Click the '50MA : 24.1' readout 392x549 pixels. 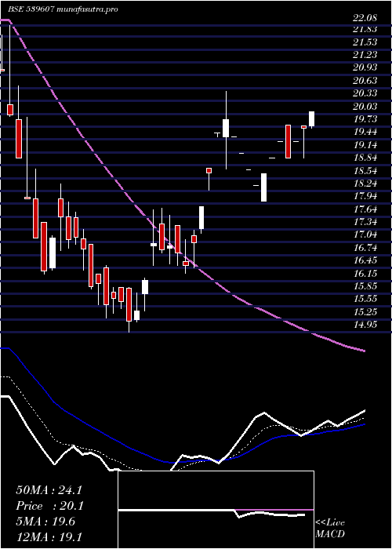[x=49, y=490]
